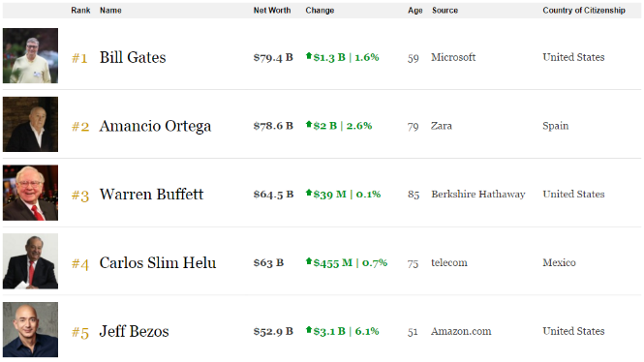Image resolution: width=644 pixels, height=362 pixels.
Task: Click the green arrow beside $455 M change
Action: pos(309,261)
